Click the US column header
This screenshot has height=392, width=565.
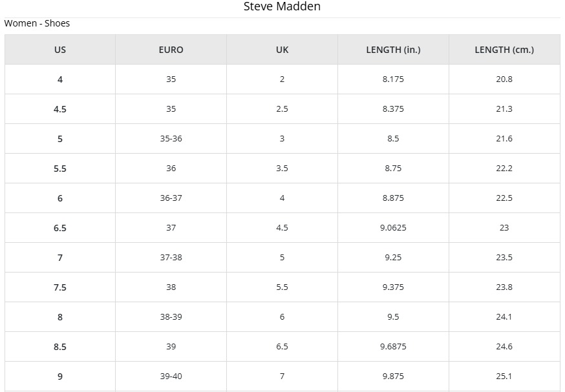click(60, 50)
